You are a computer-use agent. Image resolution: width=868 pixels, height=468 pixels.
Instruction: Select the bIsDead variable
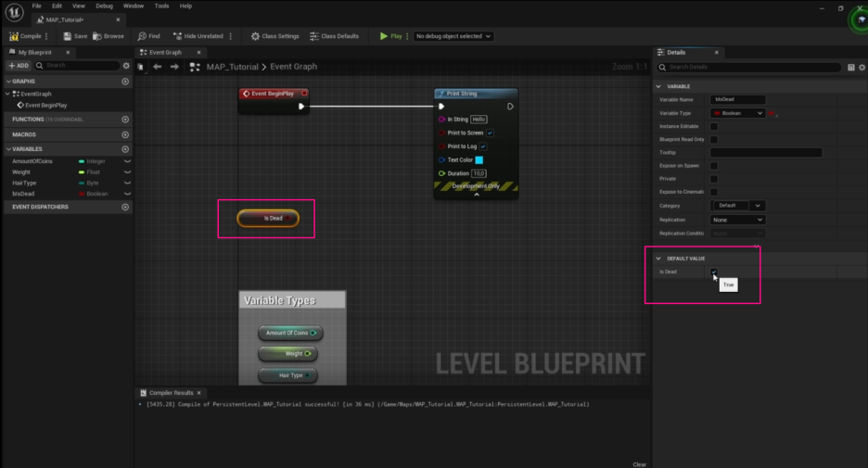23,194
